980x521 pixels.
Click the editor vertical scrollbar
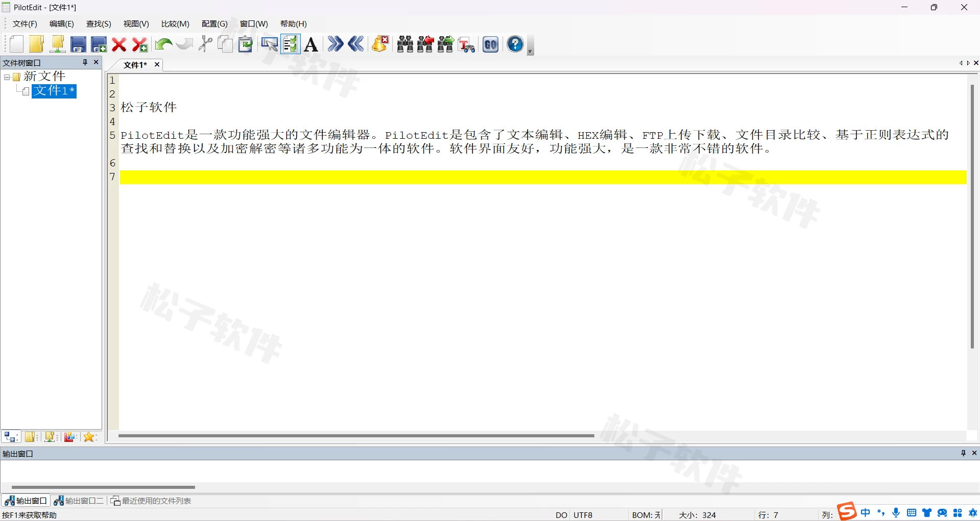click(972, 217)
